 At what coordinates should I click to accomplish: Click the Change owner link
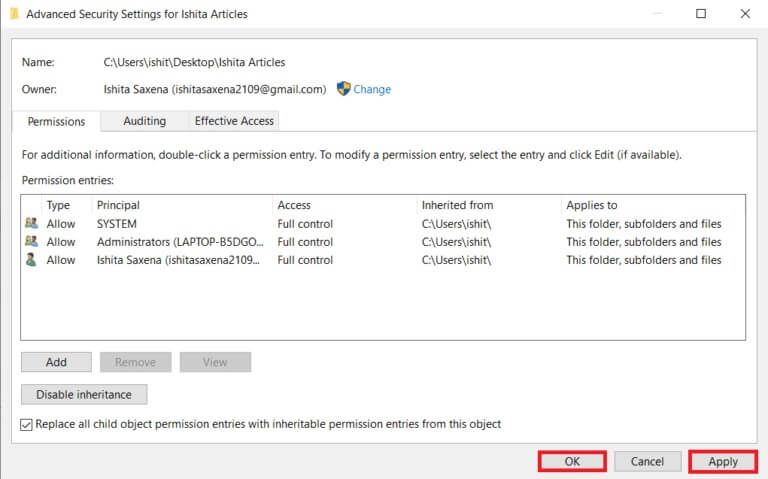coord(372,89)
